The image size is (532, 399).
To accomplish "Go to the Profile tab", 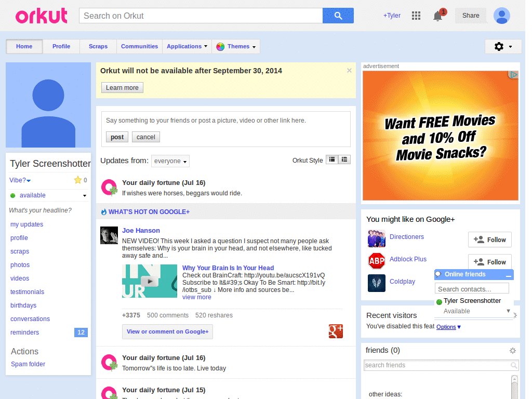I will 61,46.
